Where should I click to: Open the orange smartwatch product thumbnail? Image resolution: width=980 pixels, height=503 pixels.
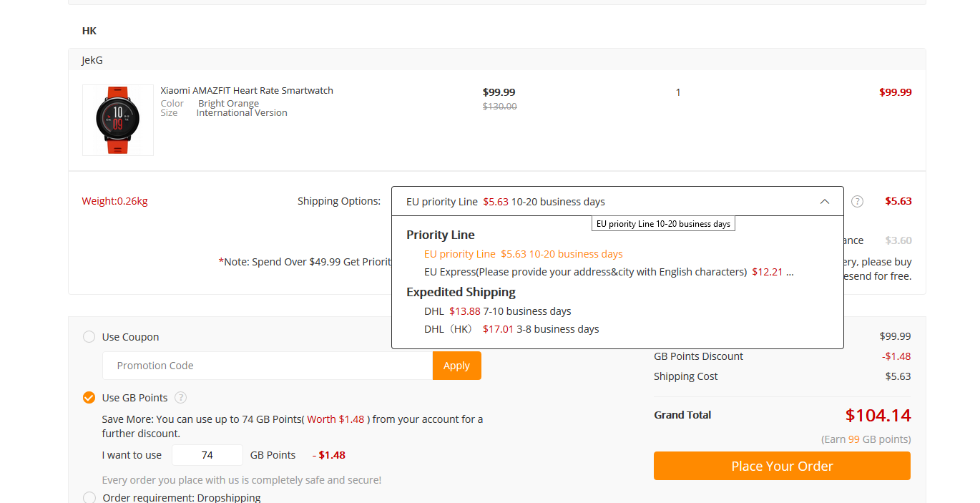tap(118, 120)
